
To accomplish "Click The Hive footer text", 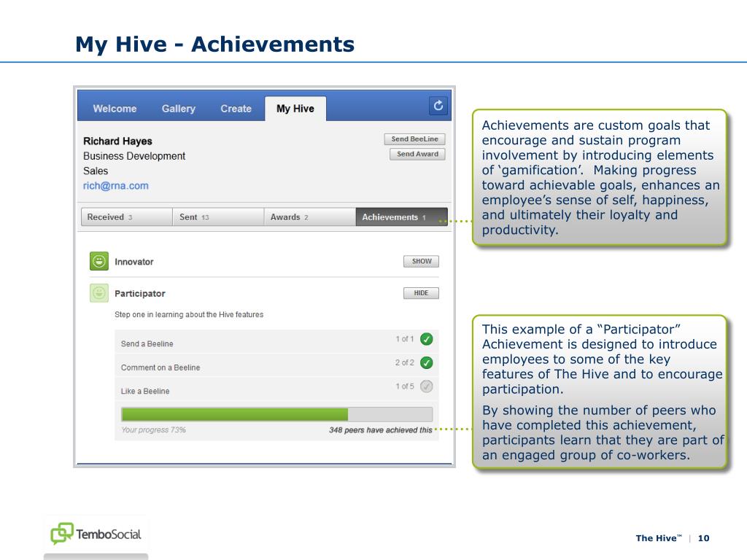I will coord(659,538).
